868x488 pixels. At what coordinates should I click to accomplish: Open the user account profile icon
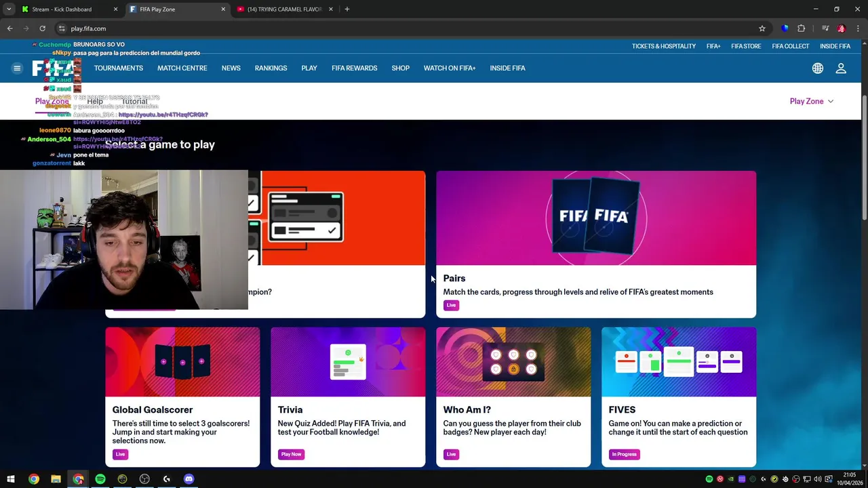841,68
